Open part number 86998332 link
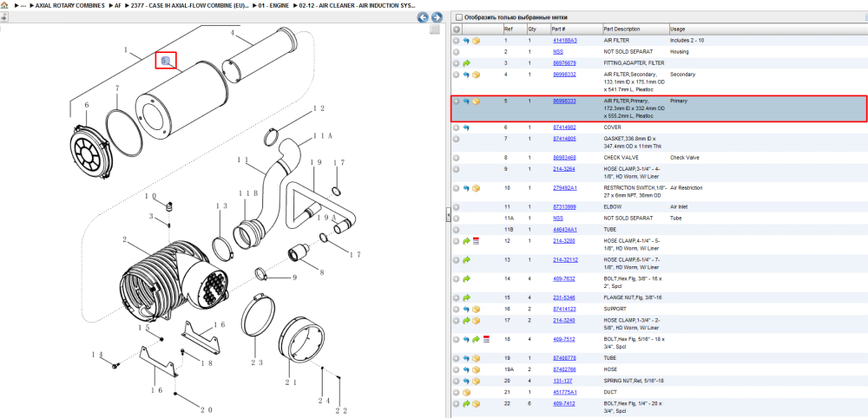The image size is (868, 418). click(565, 74)
